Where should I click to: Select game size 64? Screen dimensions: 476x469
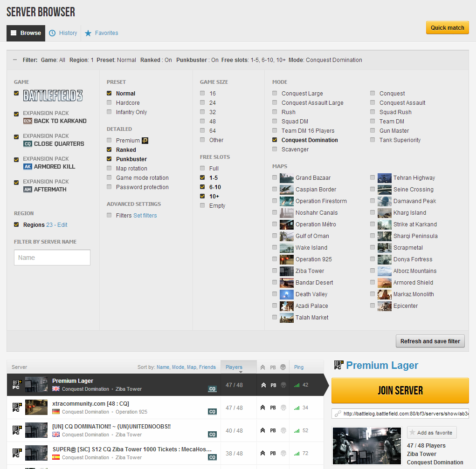(202, 130)
